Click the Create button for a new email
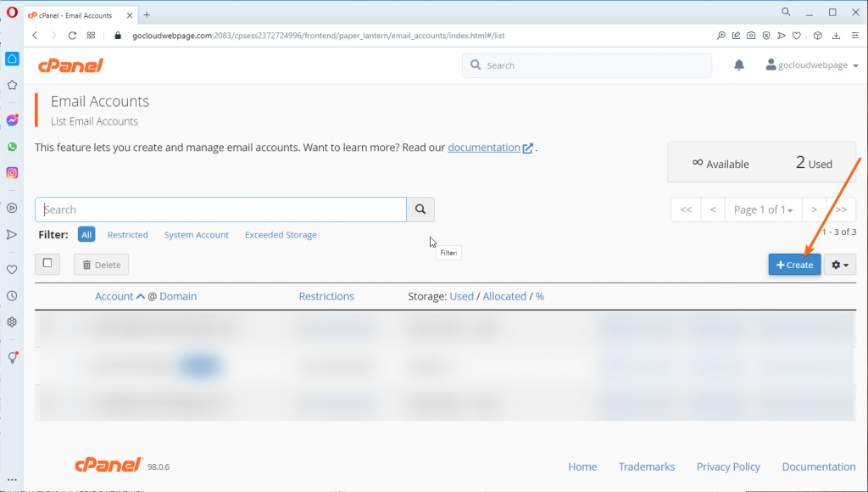 pyautogui.click(x=794, y=265)
